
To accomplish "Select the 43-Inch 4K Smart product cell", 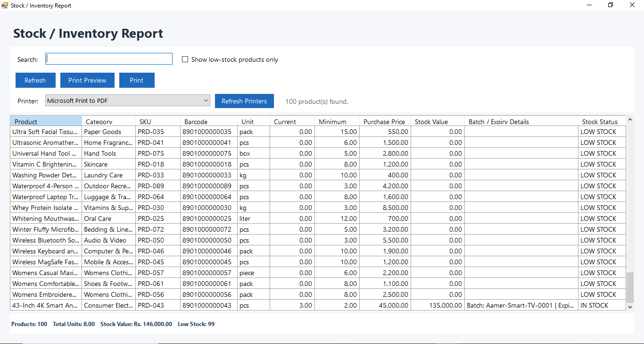I will [46, 305].
